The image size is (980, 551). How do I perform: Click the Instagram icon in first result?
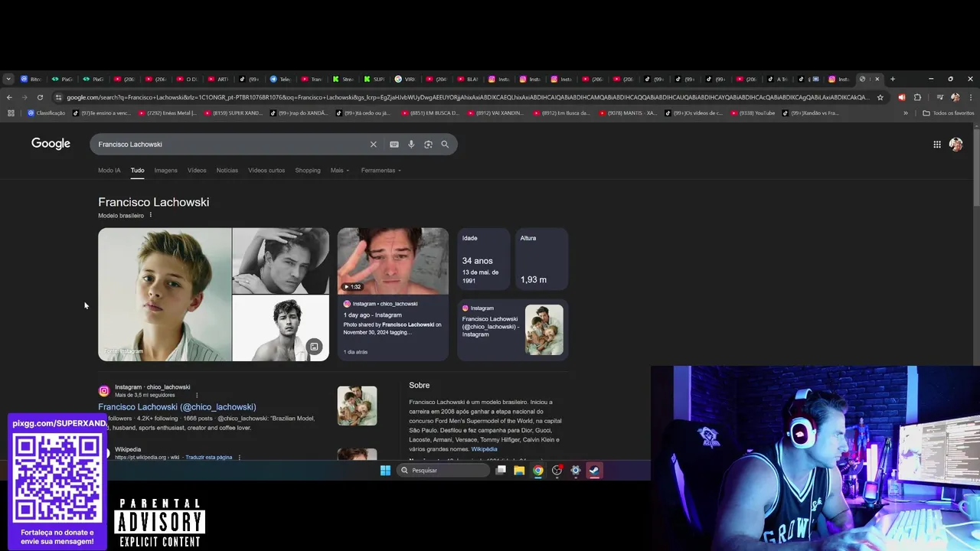tap(104, 390)
